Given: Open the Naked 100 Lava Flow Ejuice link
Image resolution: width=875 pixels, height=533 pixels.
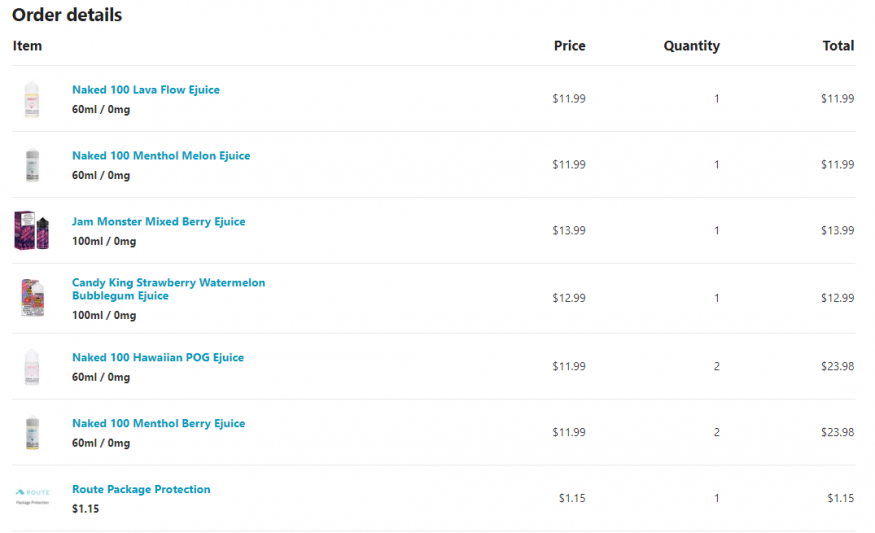Looking at the screenshot, I should 146,90.
